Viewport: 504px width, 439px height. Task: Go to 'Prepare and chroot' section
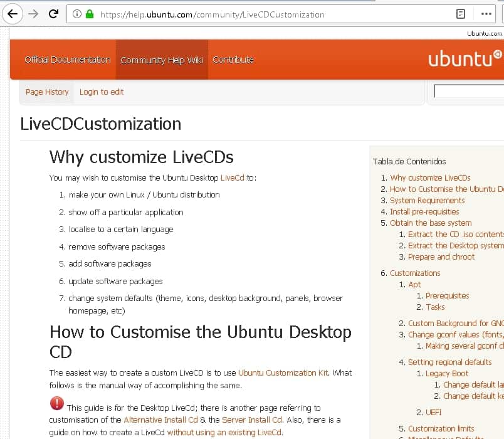(x=441, y=257)
